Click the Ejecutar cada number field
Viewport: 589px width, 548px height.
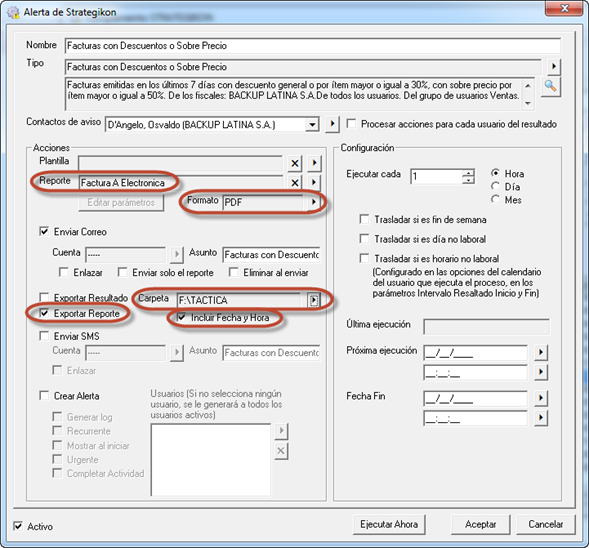pos(436,177)
